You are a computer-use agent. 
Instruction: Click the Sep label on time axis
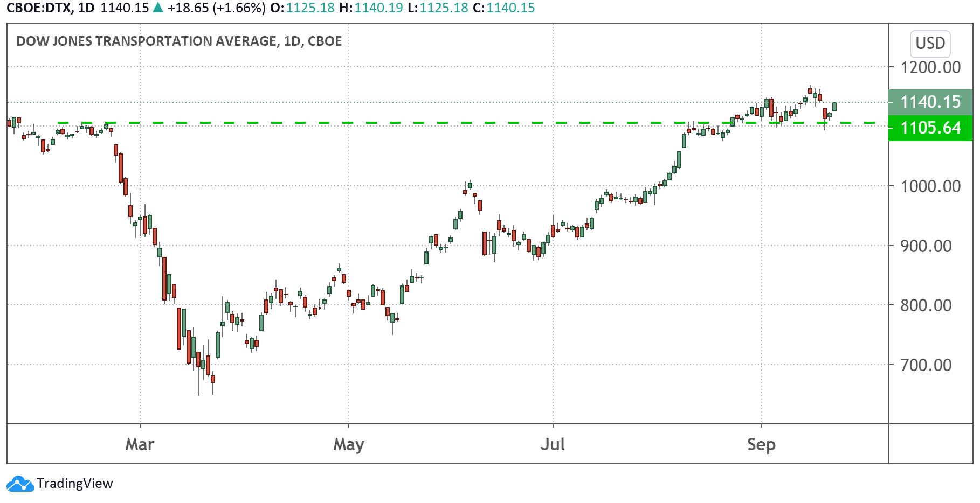click(761, 444)
